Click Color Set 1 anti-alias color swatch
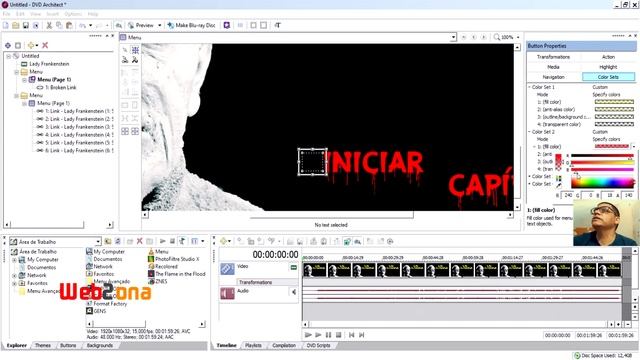The height and width of the screenshot is (360, 640). 614,109
